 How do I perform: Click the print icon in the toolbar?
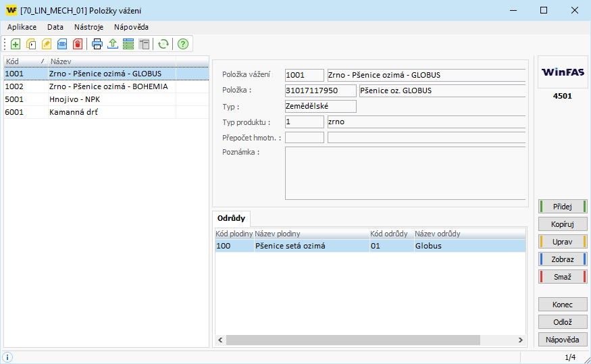(x=97, y=44)
